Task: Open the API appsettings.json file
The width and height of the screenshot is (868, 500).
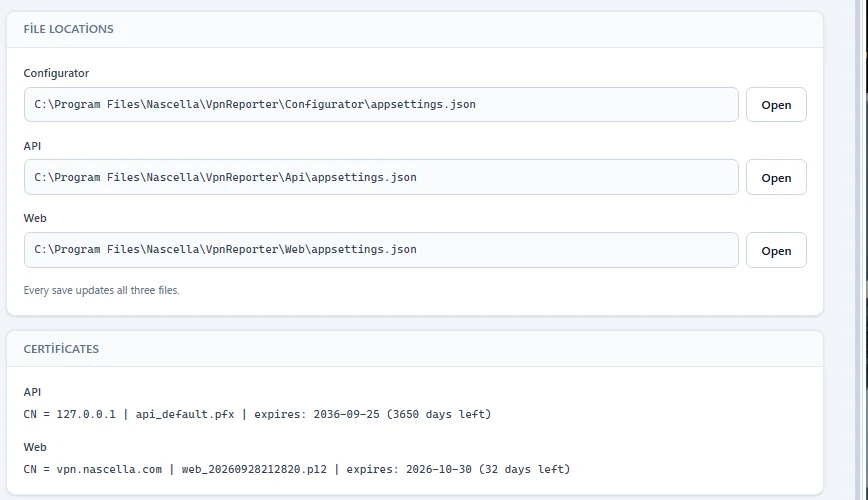Action: click(776, 178)
